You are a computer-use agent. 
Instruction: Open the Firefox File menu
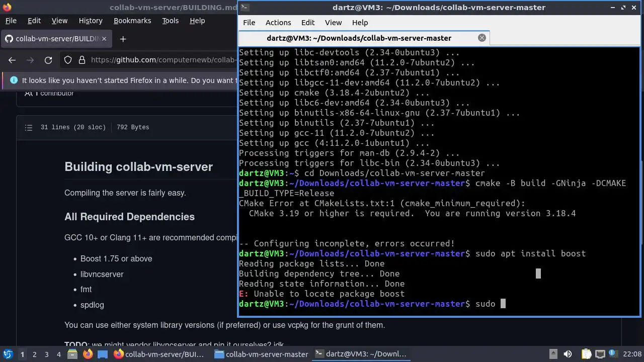click(x=11, y=21)
